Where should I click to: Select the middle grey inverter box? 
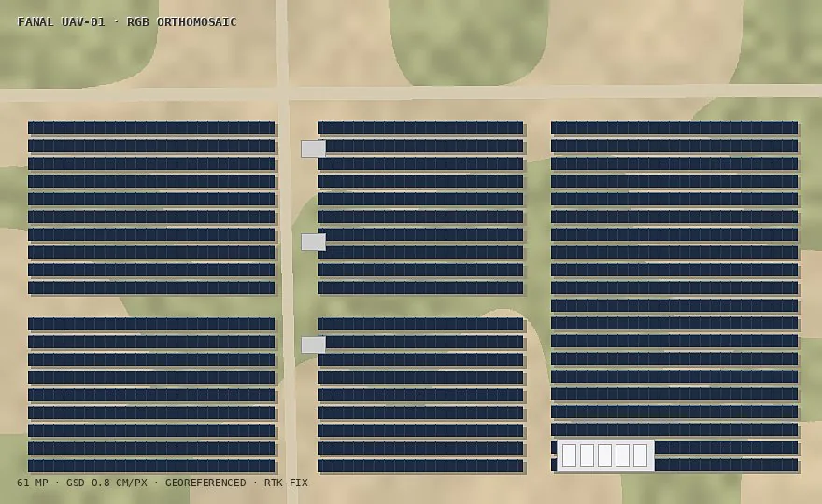[314, 242]
